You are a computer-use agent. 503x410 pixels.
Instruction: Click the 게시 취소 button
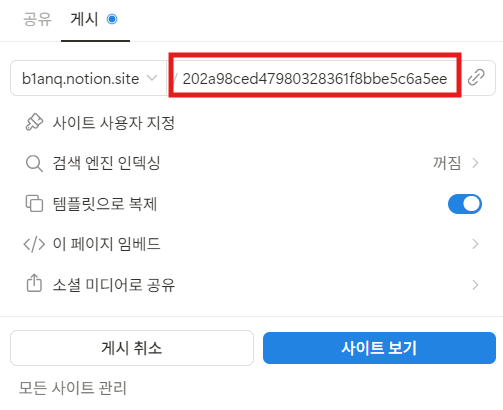pyautogui.click(x=132, y=348)
